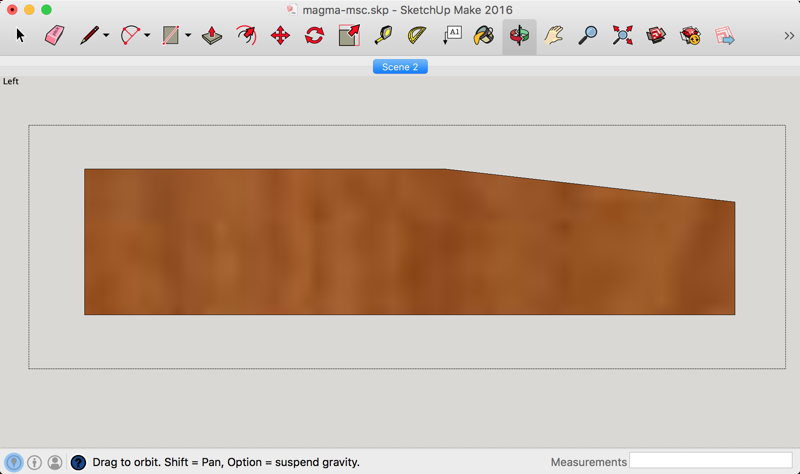Select the Rotate tool
This screenshot has height=474, width=800.
pyautogui.click(x=314, y=36)
